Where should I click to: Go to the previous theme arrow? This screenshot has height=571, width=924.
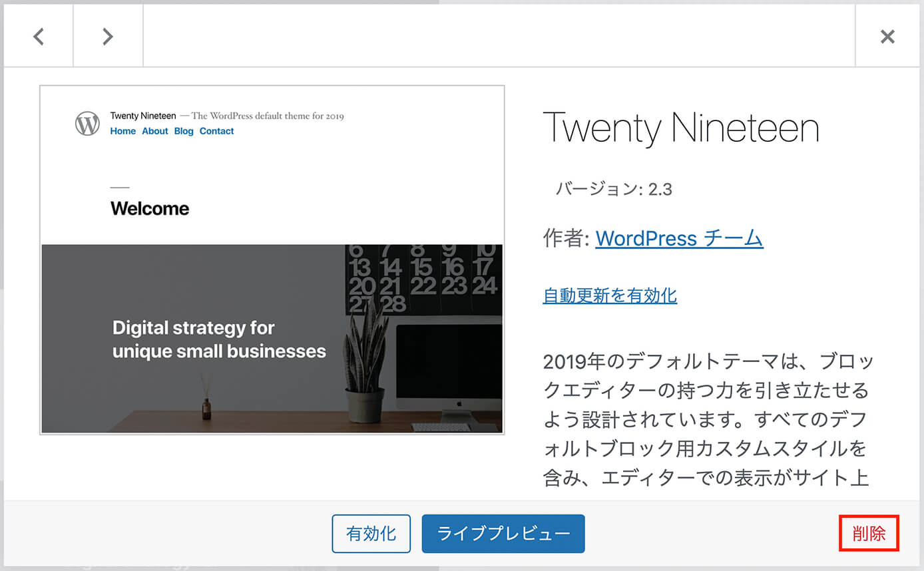pos(39,36)
